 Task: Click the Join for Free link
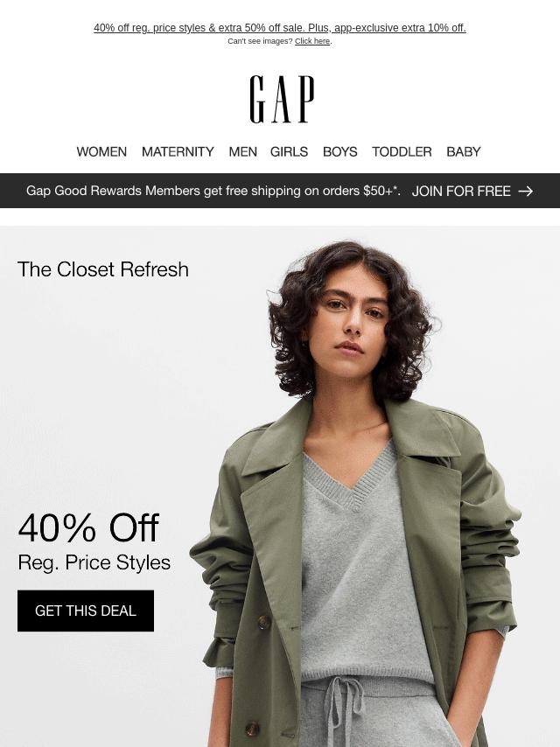461,191
